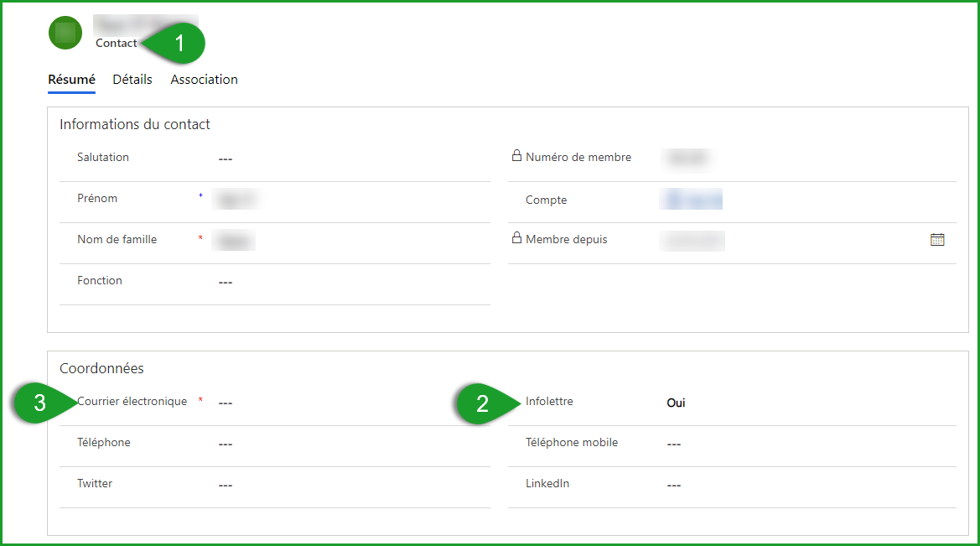The height and width of the screenshot is (546, 980).
Task: Click the calendar icon in Membre depuis row
Action: (937, 239)
